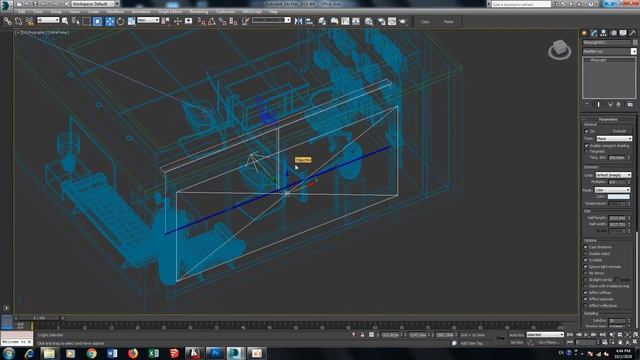Open the Align tool
The image size is (640, 360).
tap(309, 21)
